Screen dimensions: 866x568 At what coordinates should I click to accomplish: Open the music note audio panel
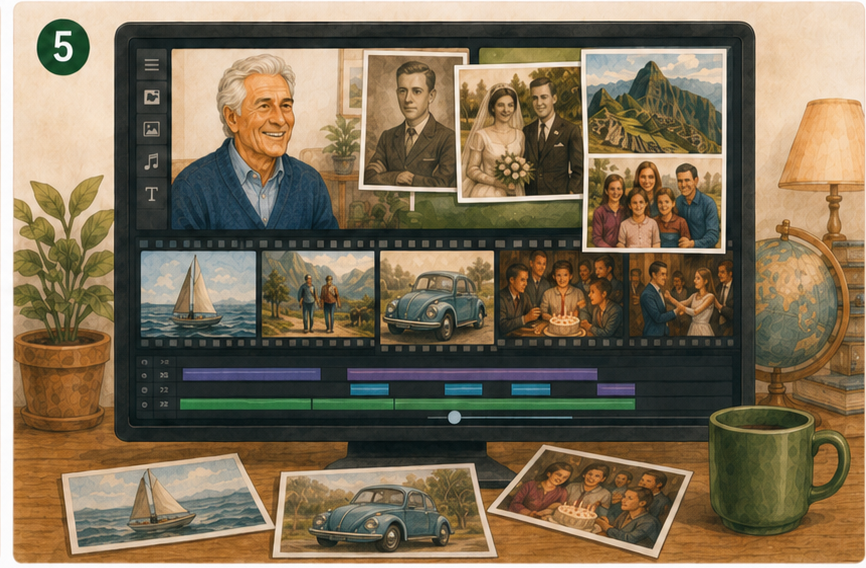click(x=151, y=161)
